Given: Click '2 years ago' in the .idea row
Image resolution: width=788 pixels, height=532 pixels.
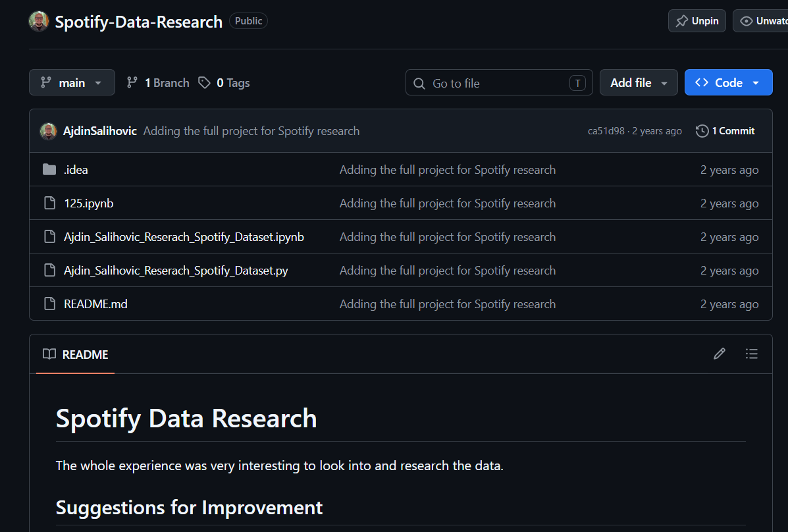Looking at the screenshot, I should 729,170.
